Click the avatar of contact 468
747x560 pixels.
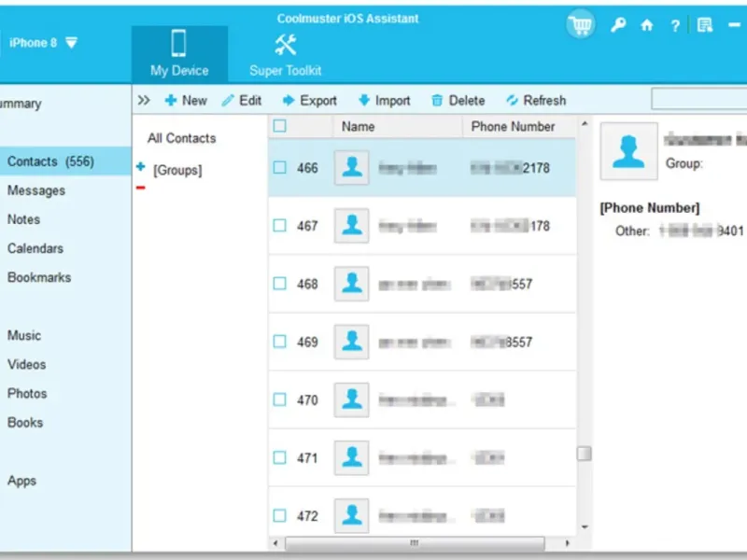click(x=352, y=284)
